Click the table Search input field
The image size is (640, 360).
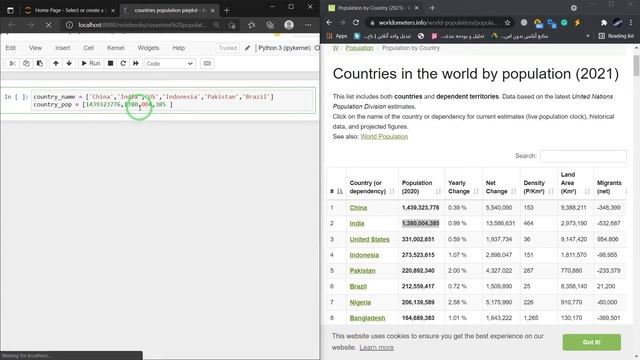tap(583, 156)
